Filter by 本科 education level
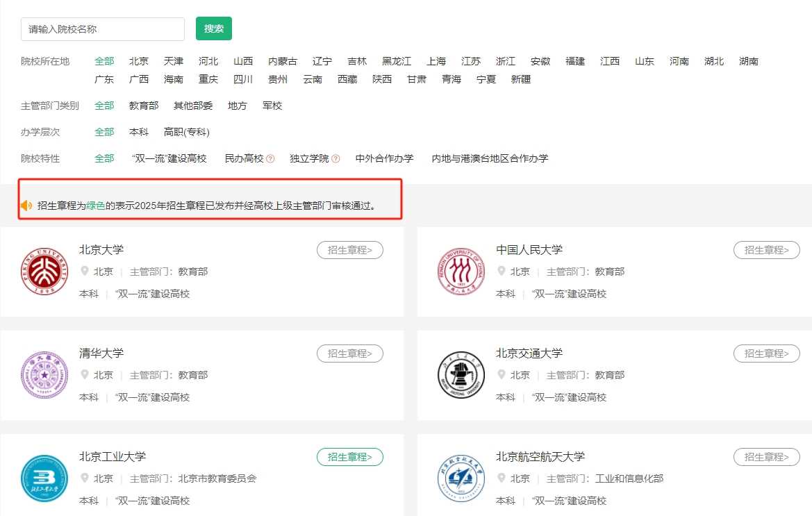This screenshot has height=516, width=812. (139, 132)
